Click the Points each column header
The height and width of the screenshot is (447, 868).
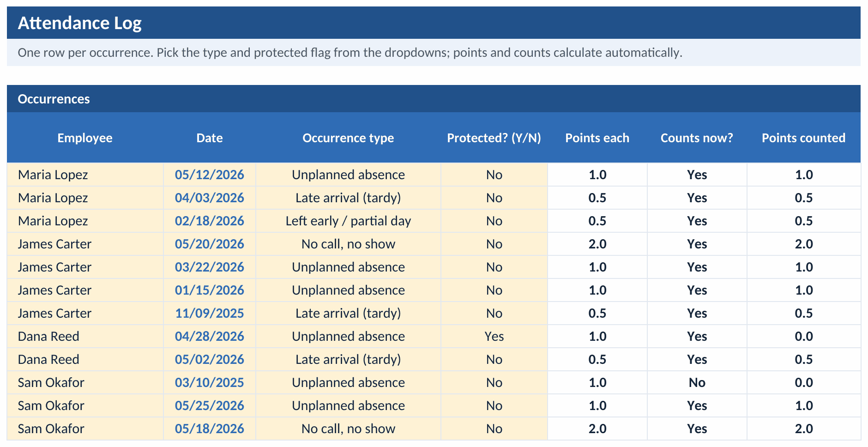tap(597, 138)
